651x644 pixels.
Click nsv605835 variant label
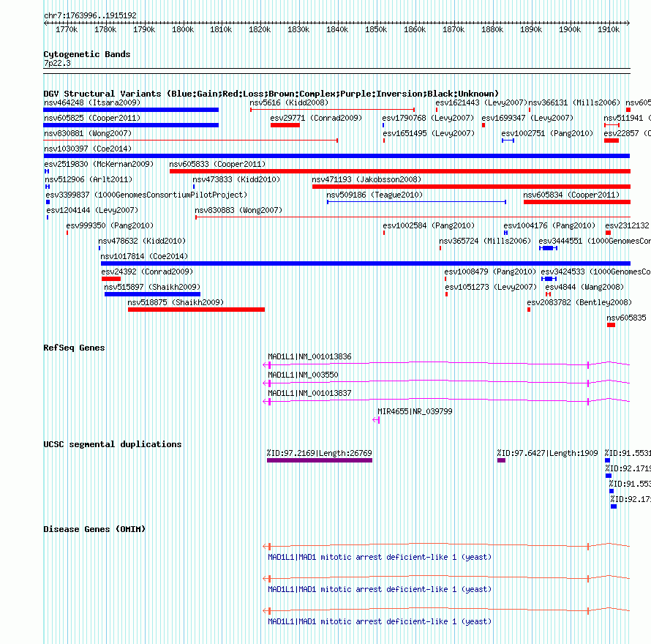click(x=626, y=318)
